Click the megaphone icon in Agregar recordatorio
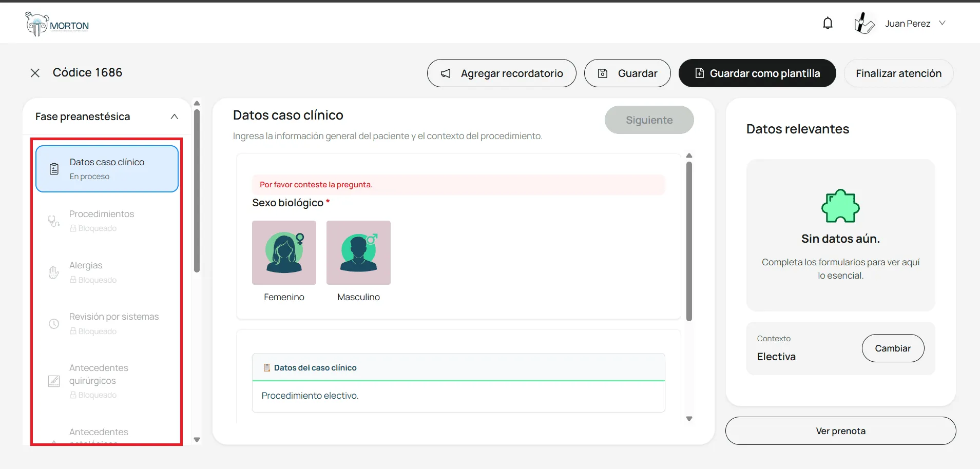 point(446,73)
